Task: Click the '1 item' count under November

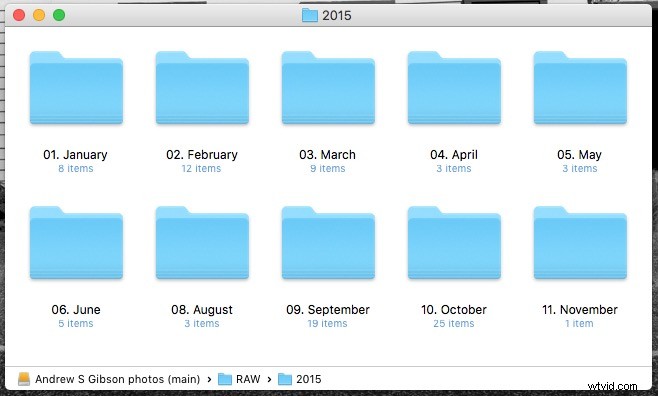Action: coord(580,323)
